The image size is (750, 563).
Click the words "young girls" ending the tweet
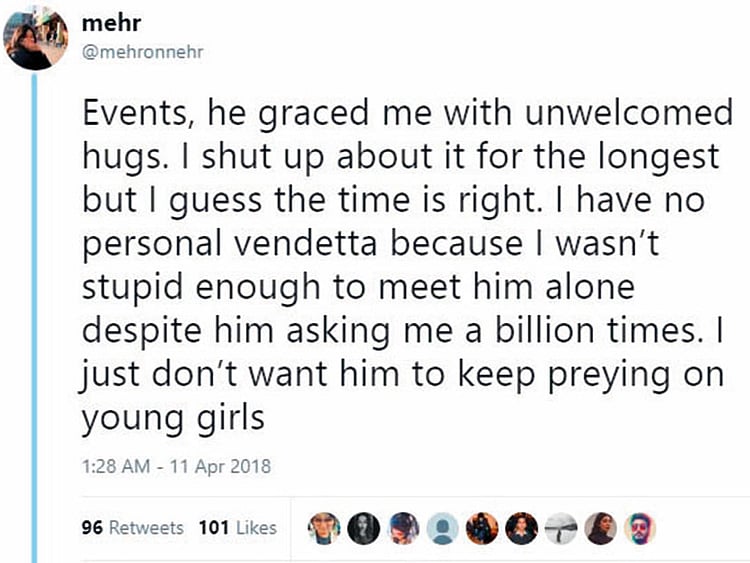[x=171, y=413]
